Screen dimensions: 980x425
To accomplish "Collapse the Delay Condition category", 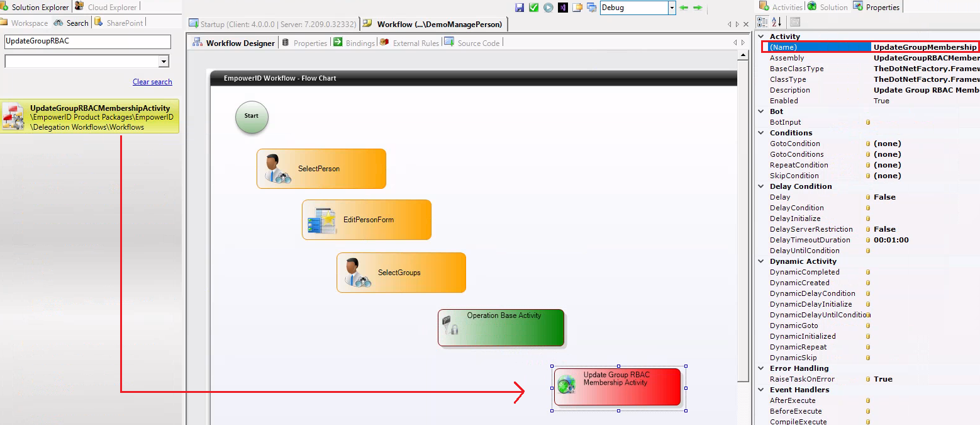I will pyautogui.click(x=761, y=186).
